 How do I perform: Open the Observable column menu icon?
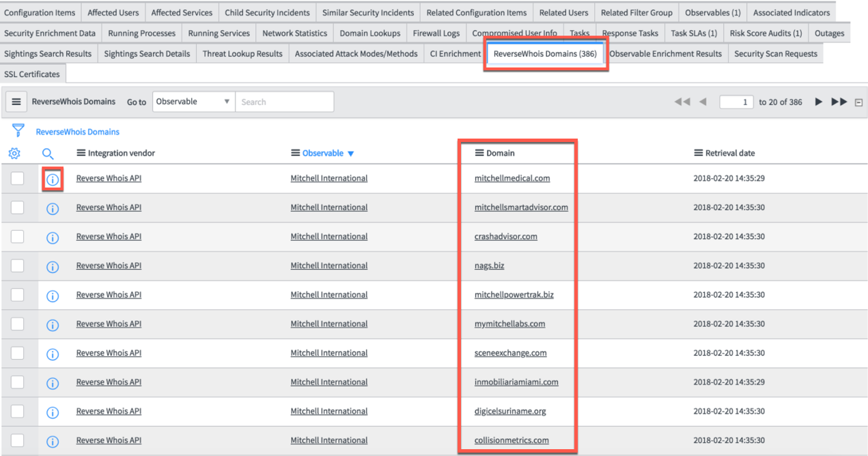[296, 153]
